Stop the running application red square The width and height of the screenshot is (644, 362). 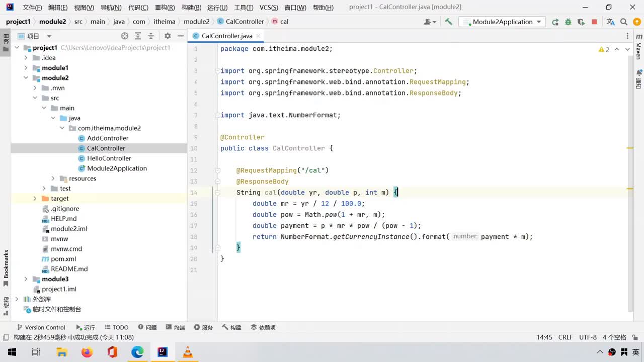point(594,22)
